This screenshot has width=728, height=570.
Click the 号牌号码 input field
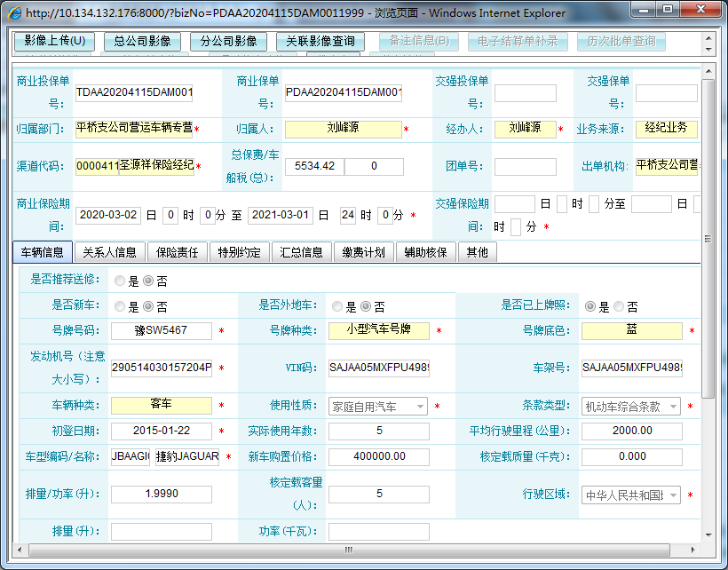[x=162, y=331]
